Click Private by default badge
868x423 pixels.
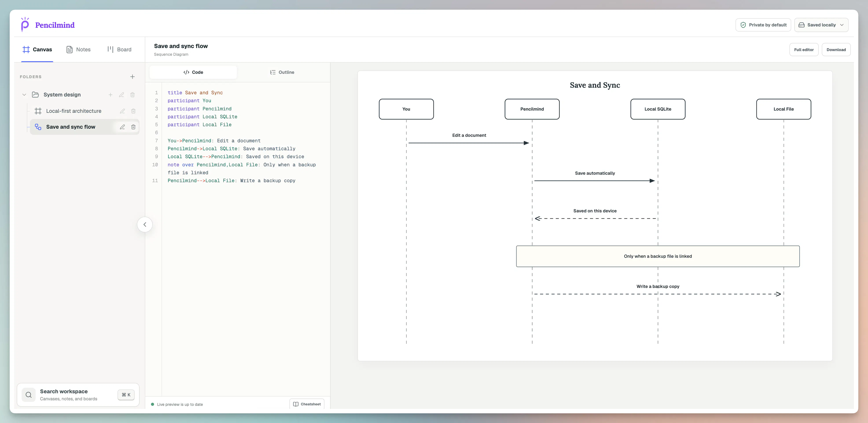coord(763,25)
